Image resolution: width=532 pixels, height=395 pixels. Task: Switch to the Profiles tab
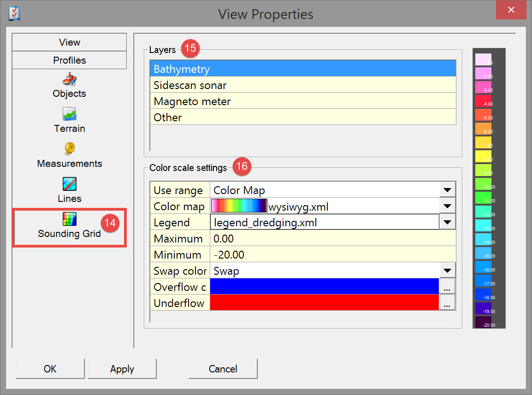pos(70,60)
